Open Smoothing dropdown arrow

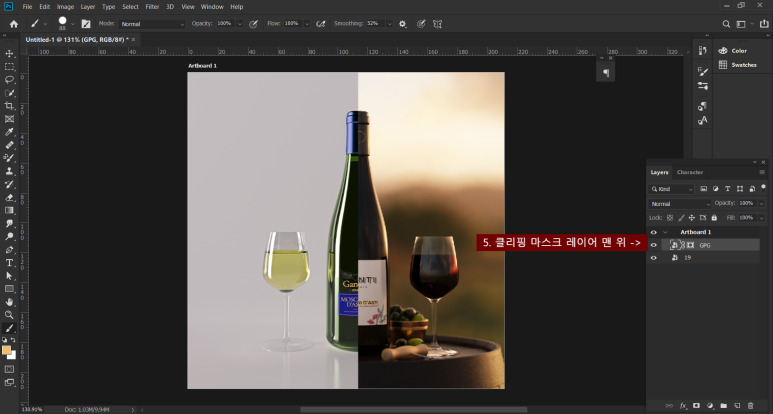point(389,24)
